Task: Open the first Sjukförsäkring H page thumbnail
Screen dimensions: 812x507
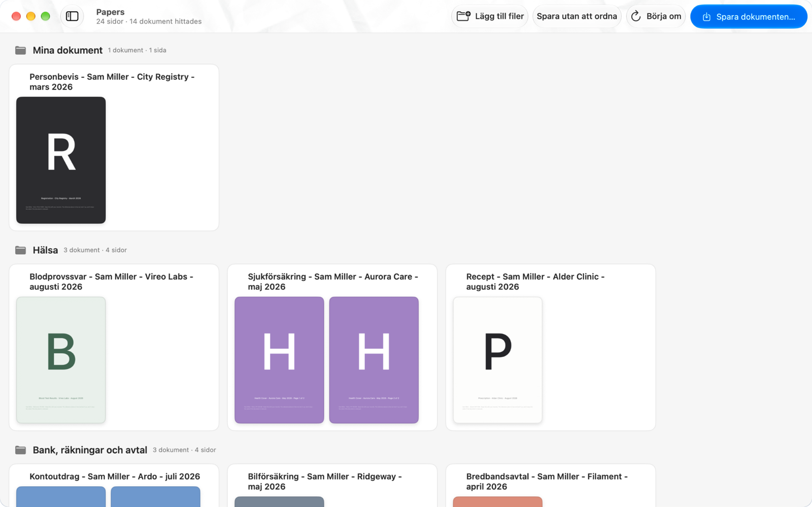Action: tap(279, 360)
